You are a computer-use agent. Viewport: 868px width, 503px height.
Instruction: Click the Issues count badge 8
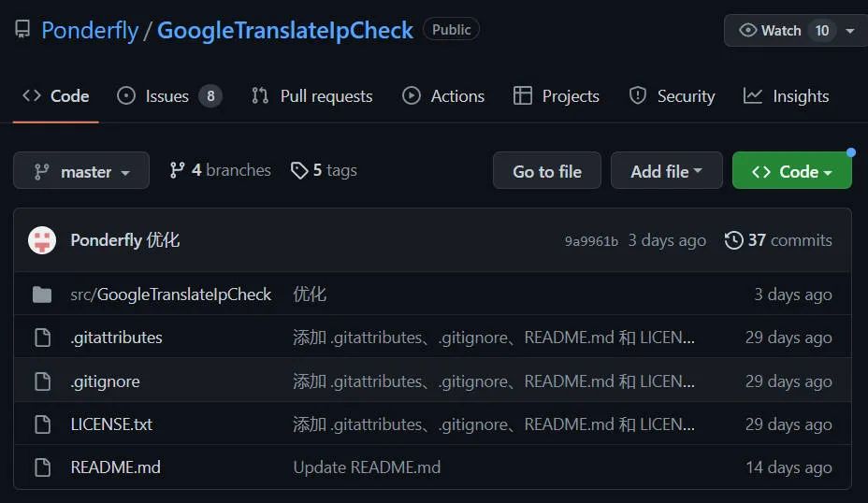pyautogui.click(x=210, y=96)
